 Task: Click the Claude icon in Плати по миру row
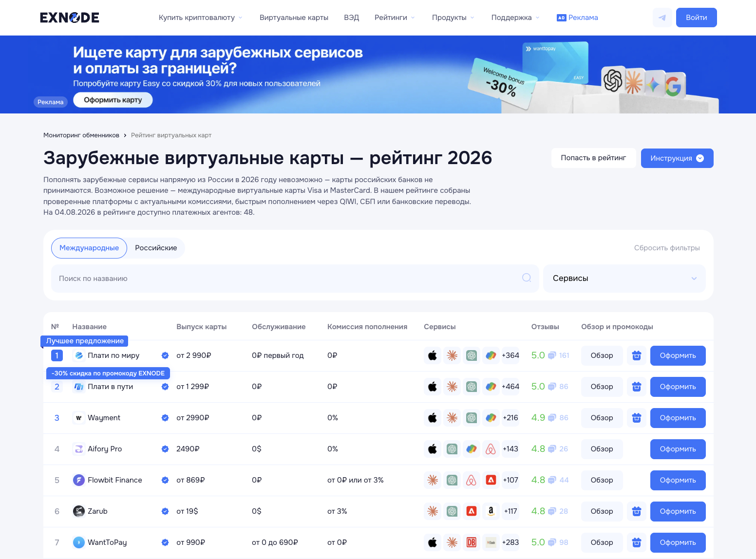click(452, 355)
